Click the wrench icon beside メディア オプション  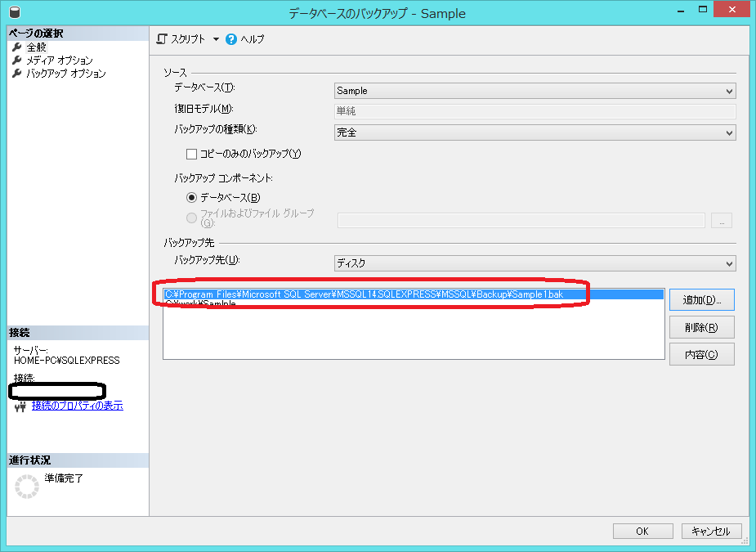[x=17, y=60]
